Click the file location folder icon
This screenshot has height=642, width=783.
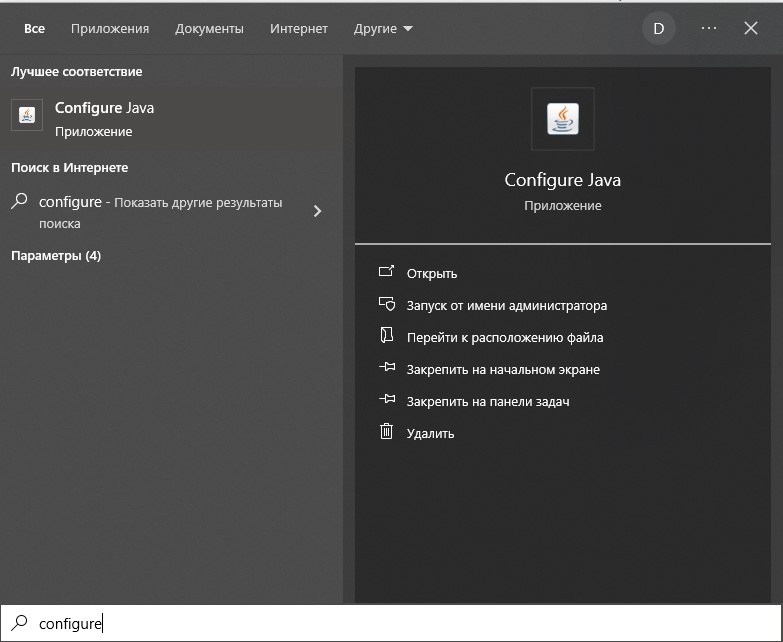(x=387, y=335)
